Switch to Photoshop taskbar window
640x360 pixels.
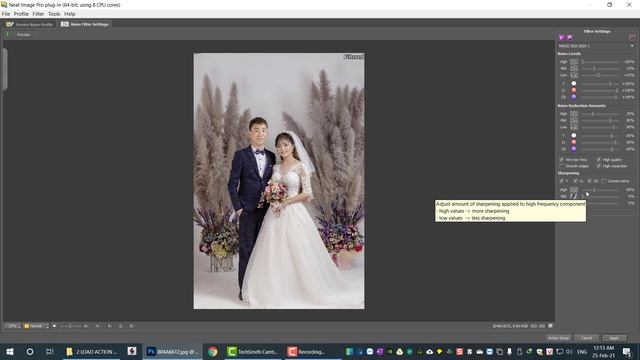[172, 351]
